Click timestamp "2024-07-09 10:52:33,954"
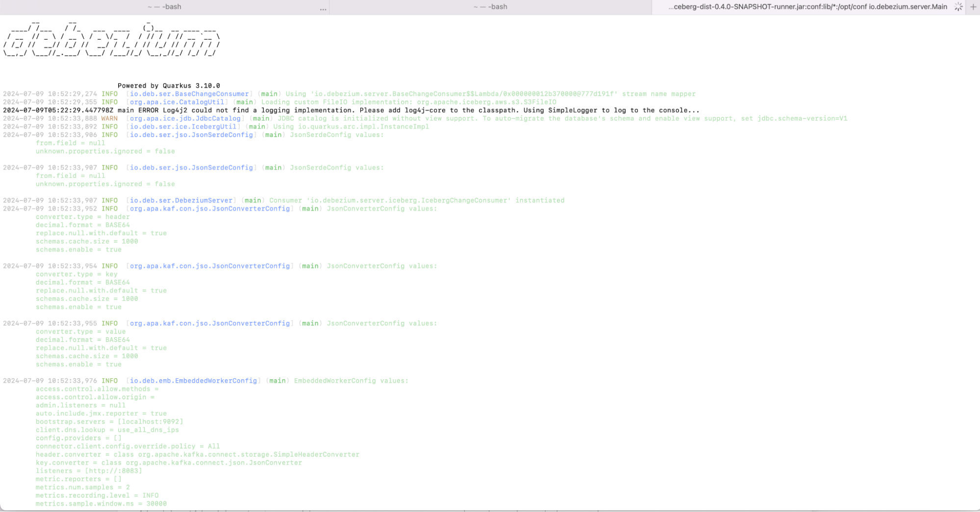The height and width of the screenshot is (512, 980). click(50, 266)
